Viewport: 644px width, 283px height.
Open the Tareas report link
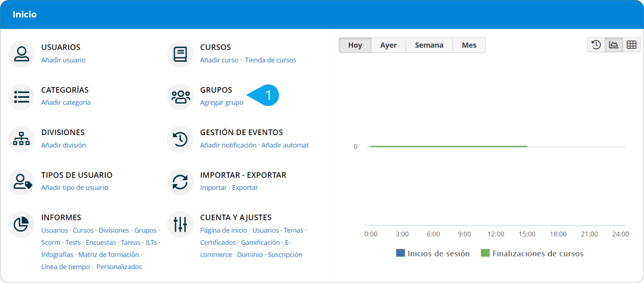click(x=131, y=242)
